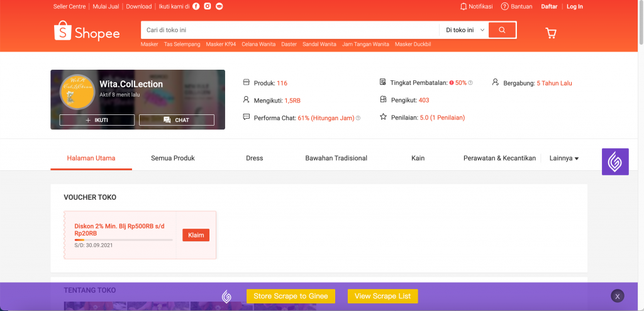Click Jam Tangan Wanita search suggestion
Screen dimensions: 644x311
coord(365,45)
